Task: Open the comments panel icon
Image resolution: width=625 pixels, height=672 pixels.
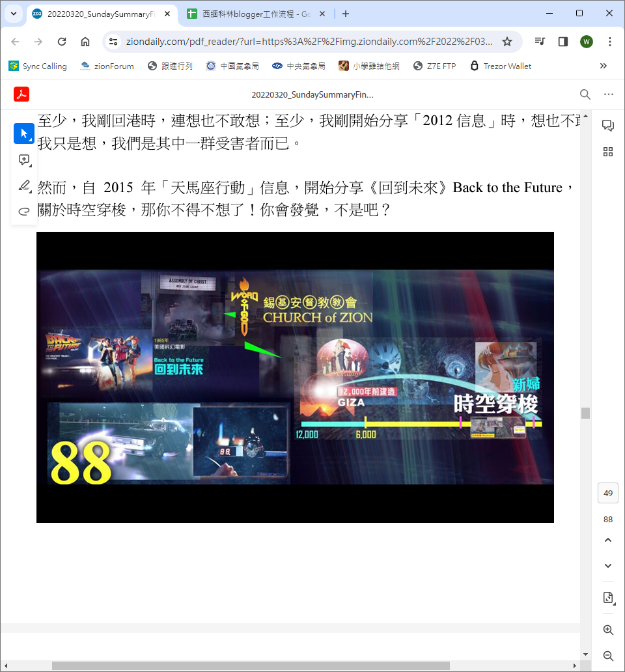Action: [608, 125]
